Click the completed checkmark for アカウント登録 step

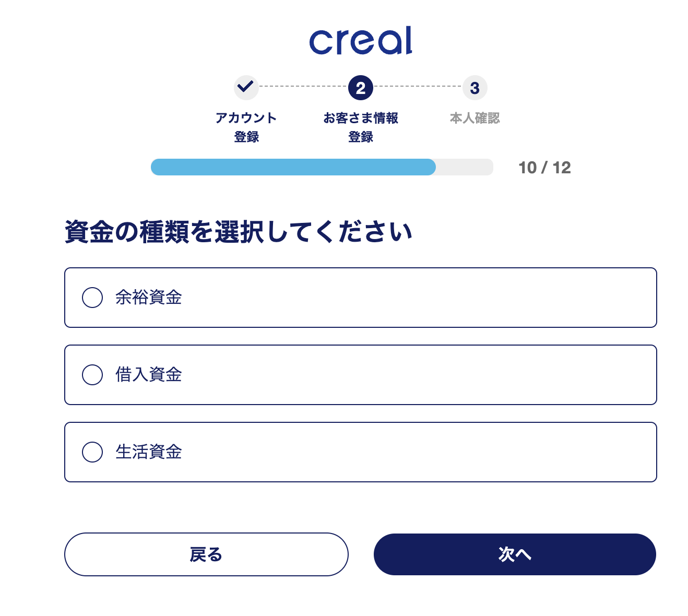246,87
